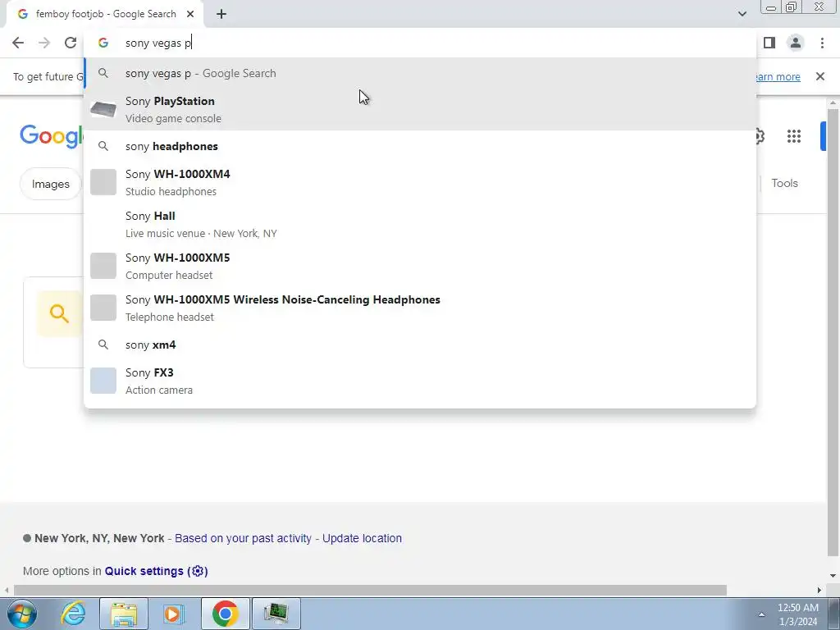Click the Google icon in address bar
The height and width of the screenshot is (630, 840).
pyautogui.click(x=103, y=43)
